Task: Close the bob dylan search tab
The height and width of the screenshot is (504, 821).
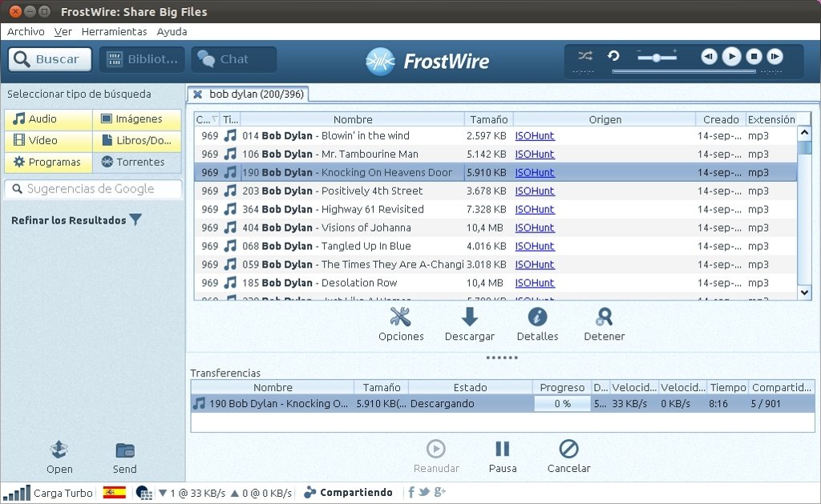Action: tap(197, 95)
